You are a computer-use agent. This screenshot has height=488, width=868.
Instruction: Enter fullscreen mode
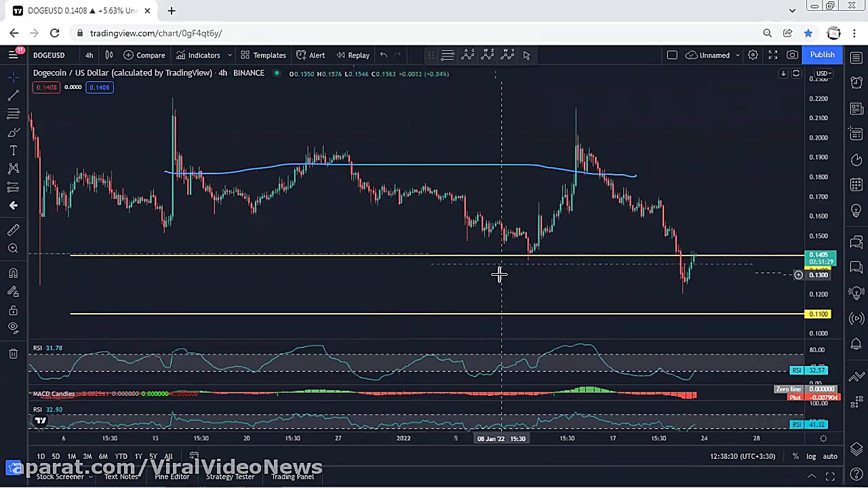coord(773,55)
